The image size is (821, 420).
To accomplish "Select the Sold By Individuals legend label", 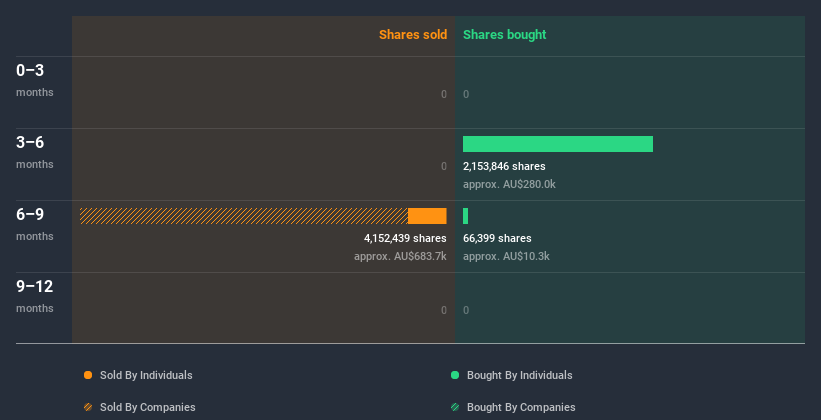I will (x=146, y=375).
